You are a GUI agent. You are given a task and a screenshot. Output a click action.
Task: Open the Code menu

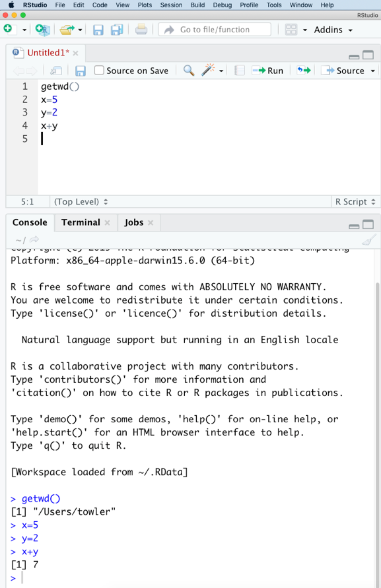100,5
